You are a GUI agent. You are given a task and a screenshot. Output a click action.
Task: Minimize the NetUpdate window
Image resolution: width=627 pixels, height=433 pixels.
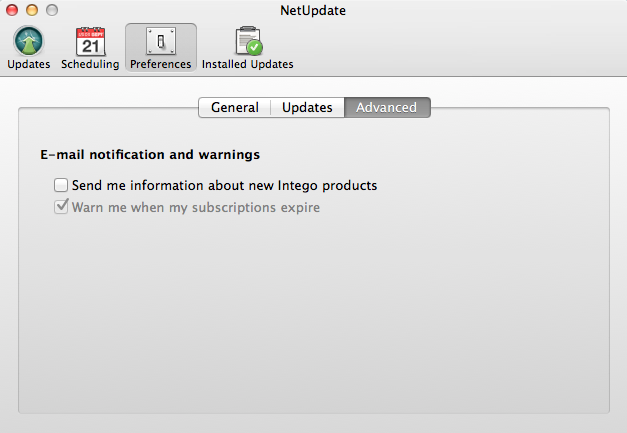[x=32, y=10]
